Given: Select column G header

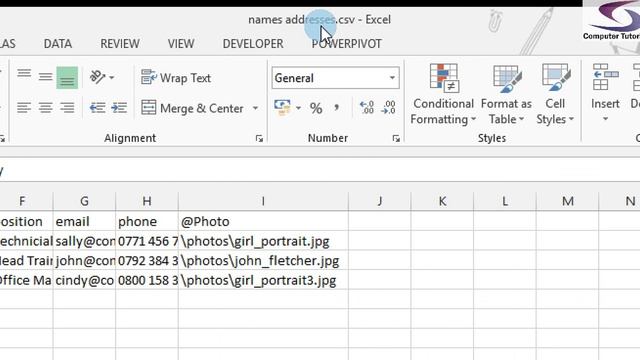Looking at the screenshot, I should pos(84,201).
